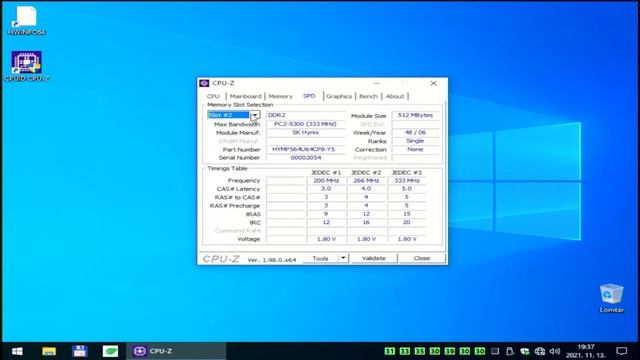Screen dimensions: 640x360
Task: Click the JEDEC #1 column header
Action: click(x=326, y=173)
